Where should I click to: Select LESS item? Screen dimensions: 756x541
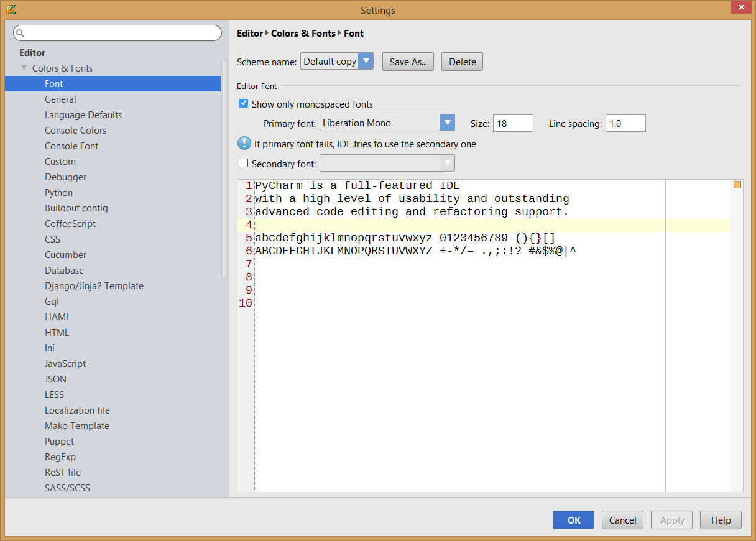click(x=54, y=394)
